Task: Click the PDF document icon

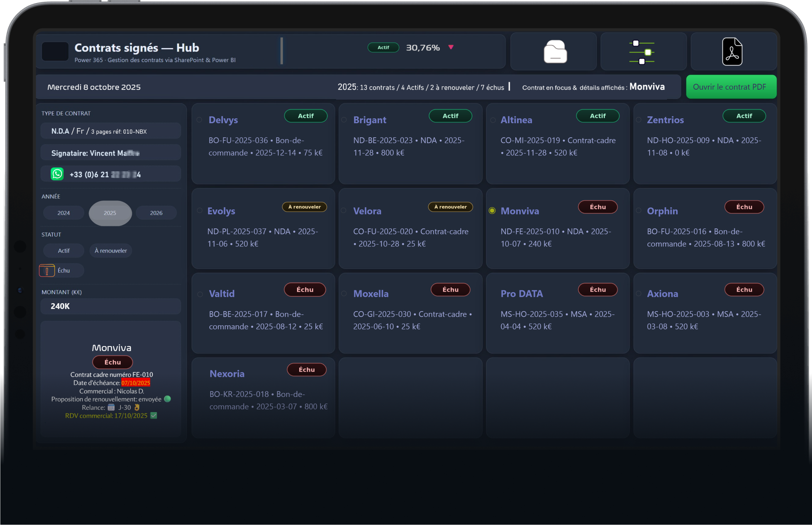Action: 732,52
